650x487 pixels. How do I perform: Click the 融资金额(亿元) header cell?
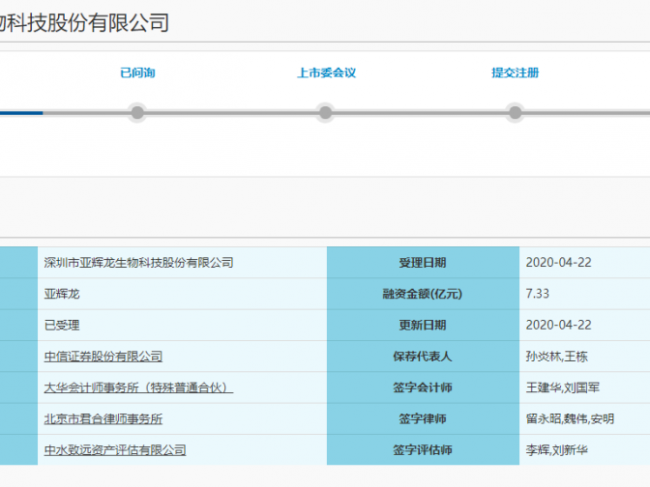click(x=423, y=294)
